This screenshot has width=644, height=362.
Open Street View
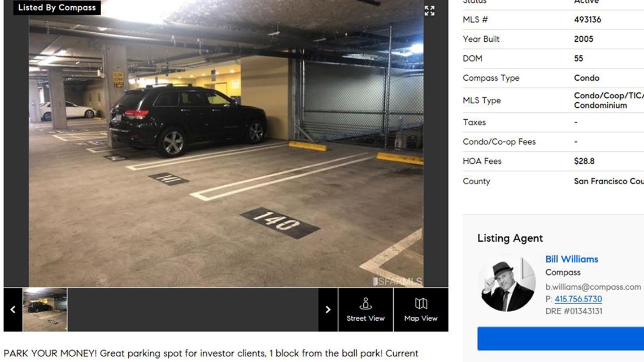(x=365, y=309)
